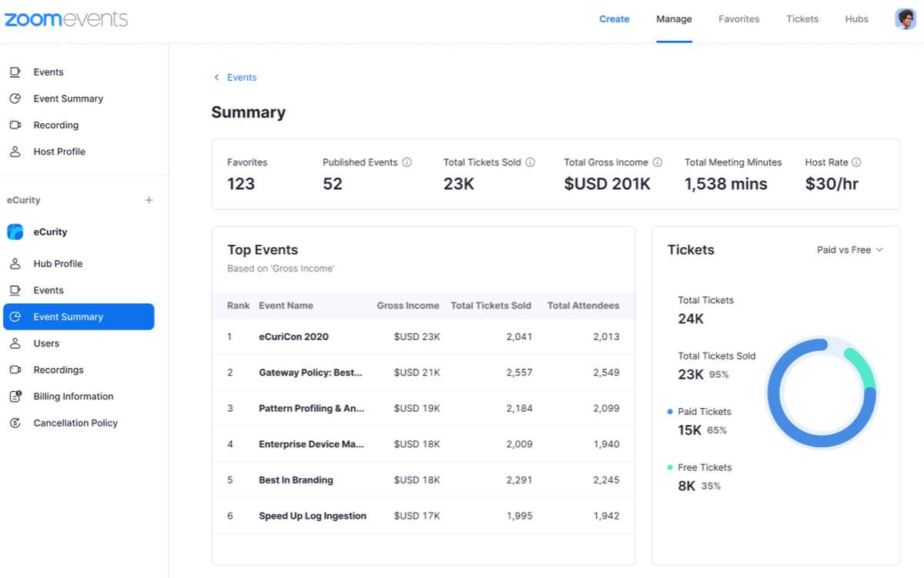Click the Zoom Events logo
The image size is (924, 578).
coord(66,19)
